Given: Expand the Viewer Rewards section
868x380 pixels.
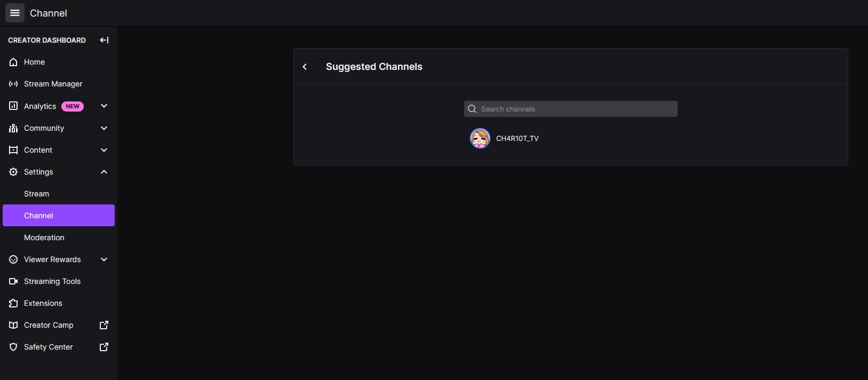Looking at the screenshot, I should pyautogui.click(x=59, y=259).
